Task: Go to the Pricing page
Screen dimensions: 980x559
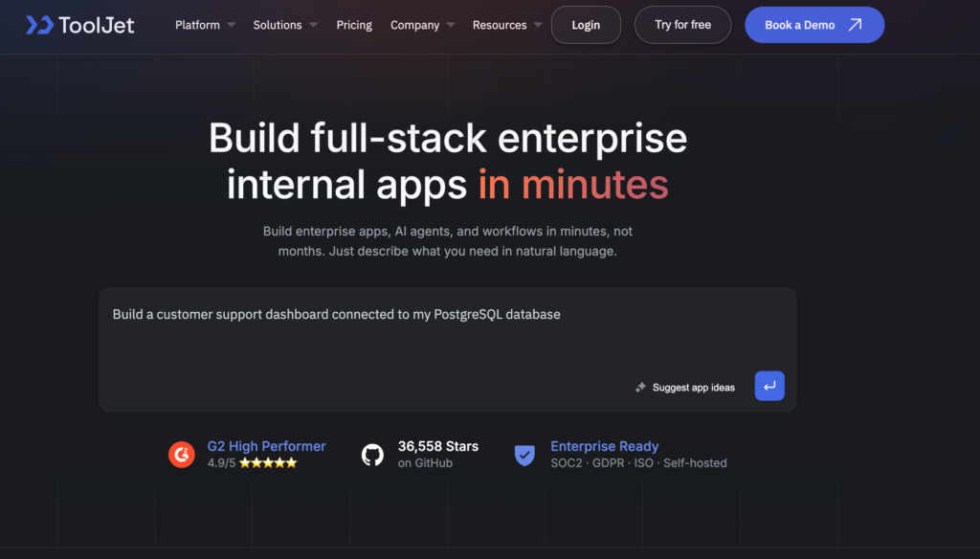Action: click(354, 25)
